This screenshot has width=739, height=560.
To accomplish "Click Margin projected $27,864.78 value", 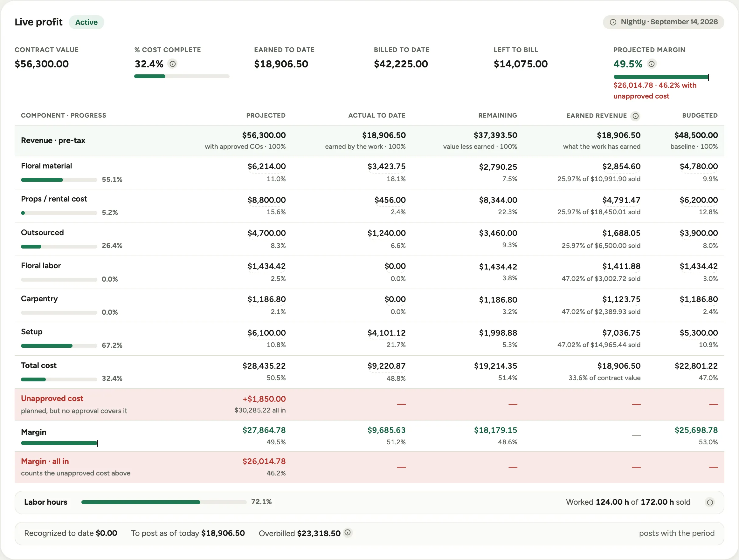I will click(x=264, y=430).
